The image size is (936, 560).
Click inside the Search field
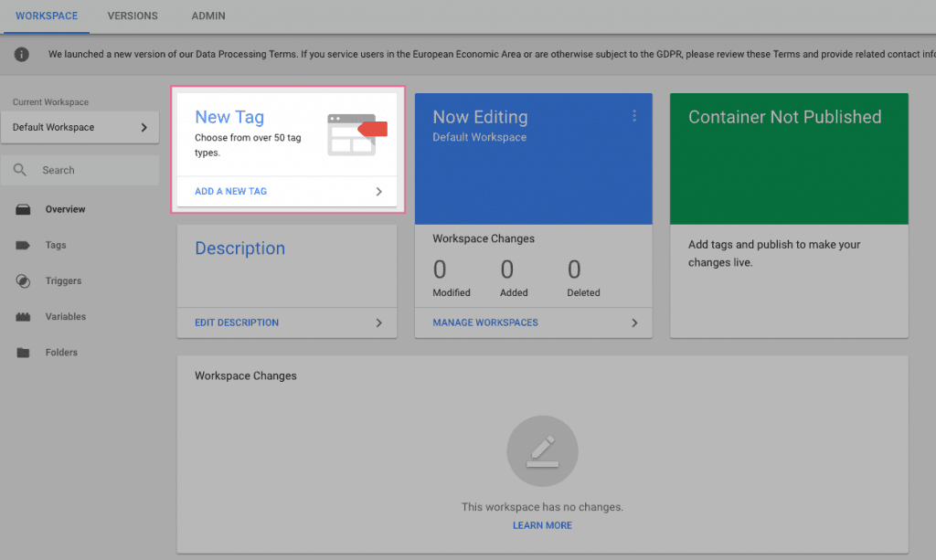(80, 170)
